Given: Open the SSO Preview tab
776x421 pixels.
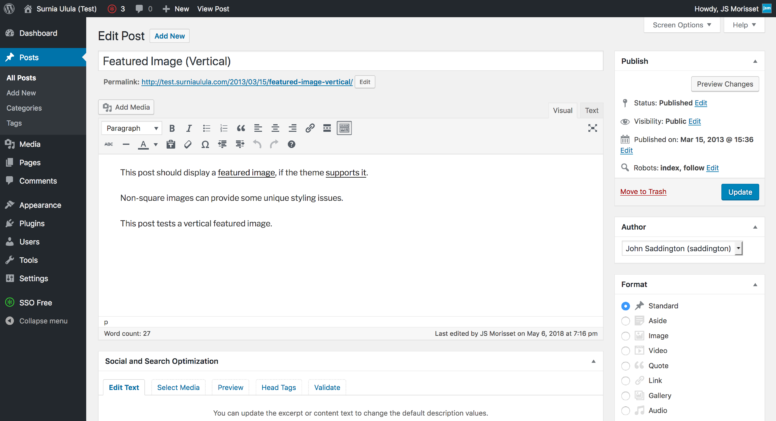Looking at the screenshot, I should coord(231,387).
